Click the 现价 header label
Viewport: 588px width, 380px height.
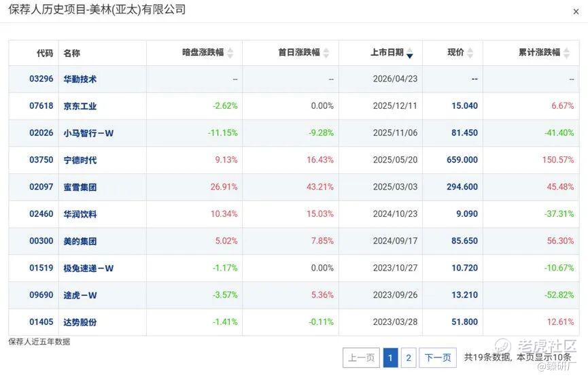[455, 52]
